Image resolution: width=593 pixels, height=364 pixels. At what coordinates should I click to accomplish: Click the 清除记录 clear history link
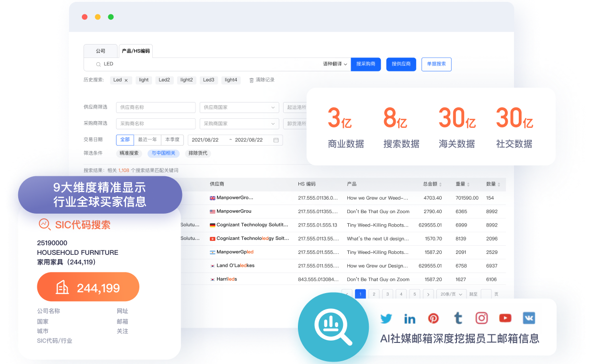(x=262, y=80)
